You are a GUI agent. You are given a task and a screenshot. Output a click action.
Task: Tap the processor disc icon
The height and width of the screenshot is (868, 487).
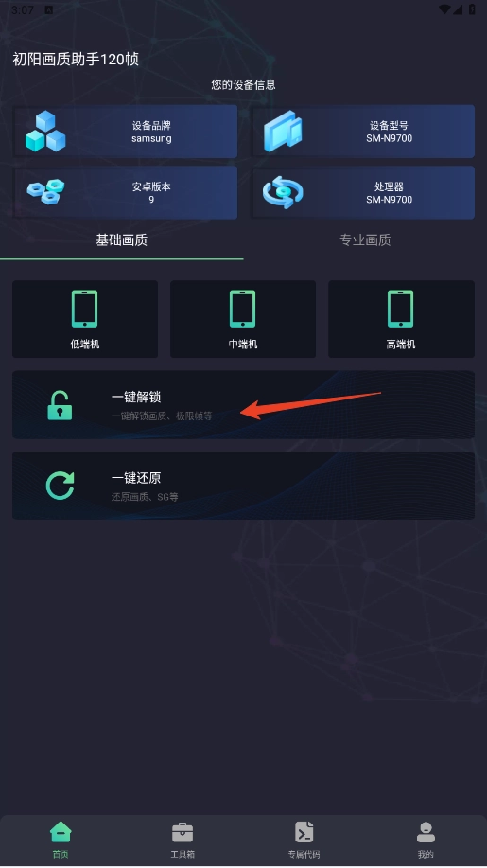click(x=283, y=192)
